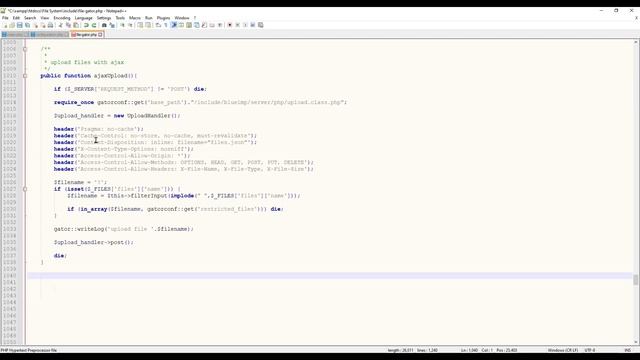Image resolution: width=640 pixels, height=360 pixels.
Task: Click the Replace toolbar icon
Action: click(112, 25)
